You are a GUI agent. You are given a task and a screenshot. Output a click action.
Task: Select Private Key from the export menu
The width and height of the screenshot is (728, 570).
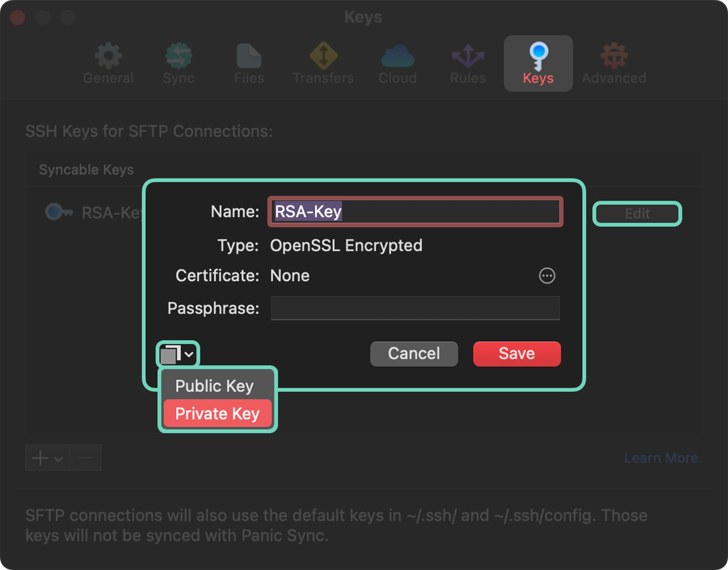(217, 413)
